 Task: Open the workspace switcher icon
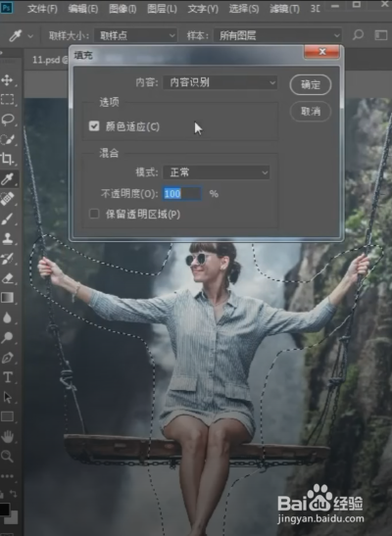(380, 35)
